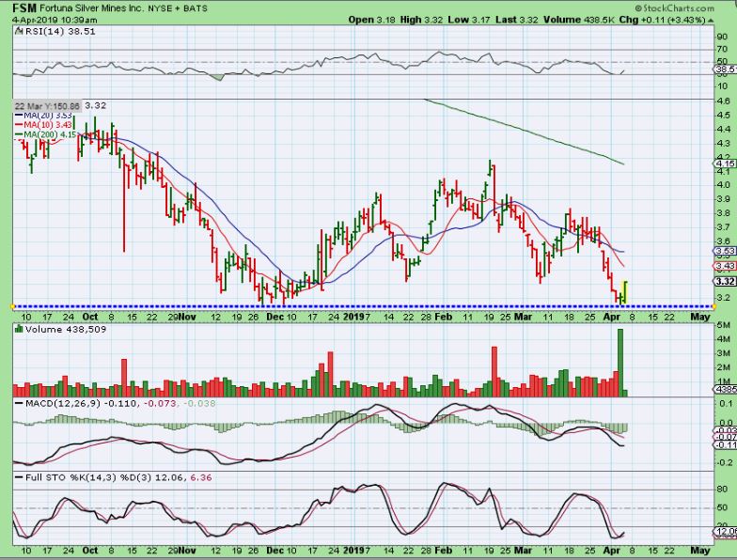Viewport: 737px width, 560px height.
Task: Click the MA(200) 4.15 legend entry
Action: click(x=45, y=134)
